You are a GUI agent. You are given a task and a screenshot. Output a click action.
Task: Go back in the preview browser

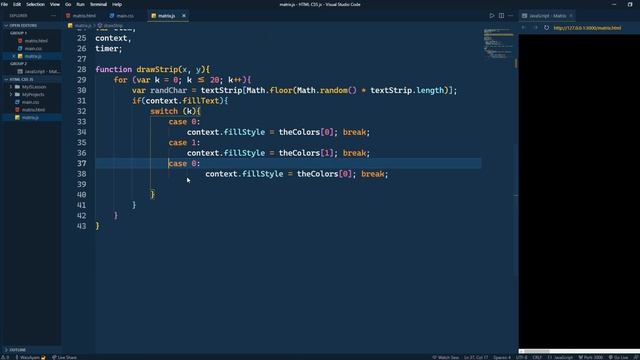[x=524, y=28]
